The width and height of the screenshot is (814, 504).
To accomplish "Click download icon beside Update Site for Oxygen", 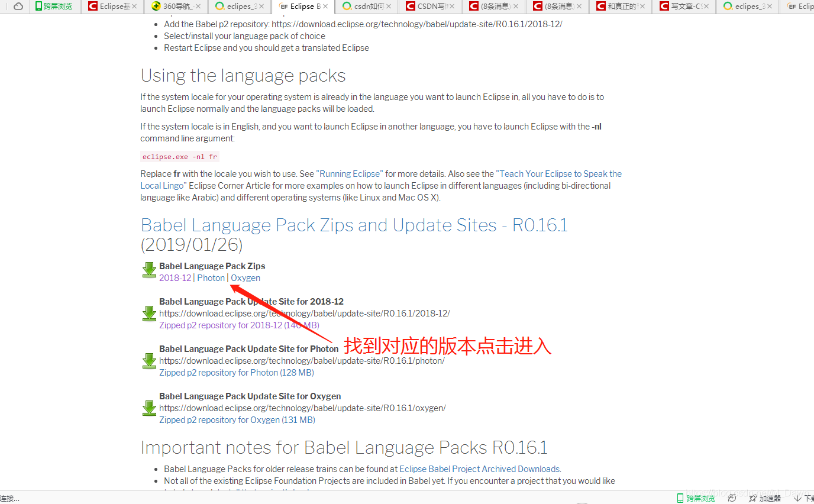I will click(149, 408).
